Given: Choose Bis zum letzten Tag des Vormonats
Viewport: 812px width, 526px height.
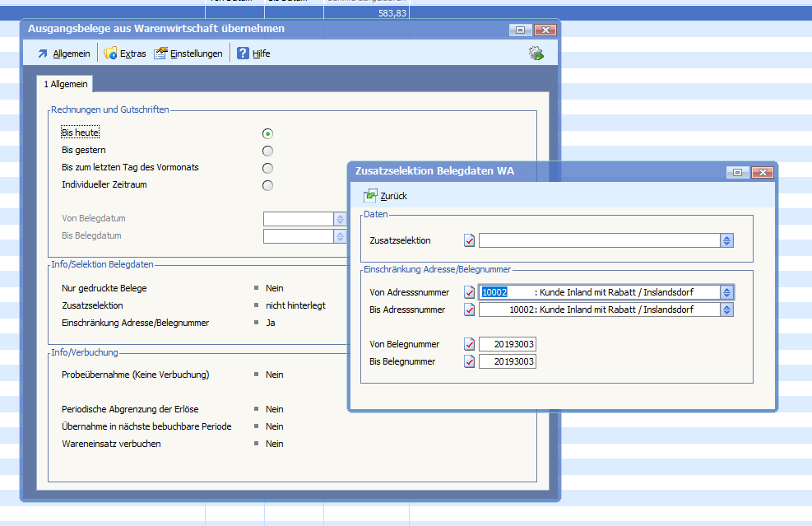Looking at the screenshot, I should tap(267, 168).
